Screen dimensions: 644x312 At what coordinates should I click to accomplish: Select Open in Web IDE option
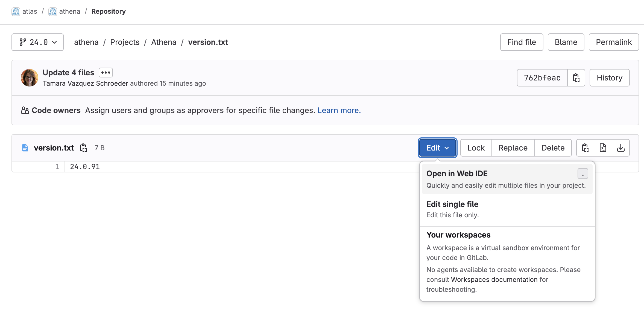pos(507,179)
